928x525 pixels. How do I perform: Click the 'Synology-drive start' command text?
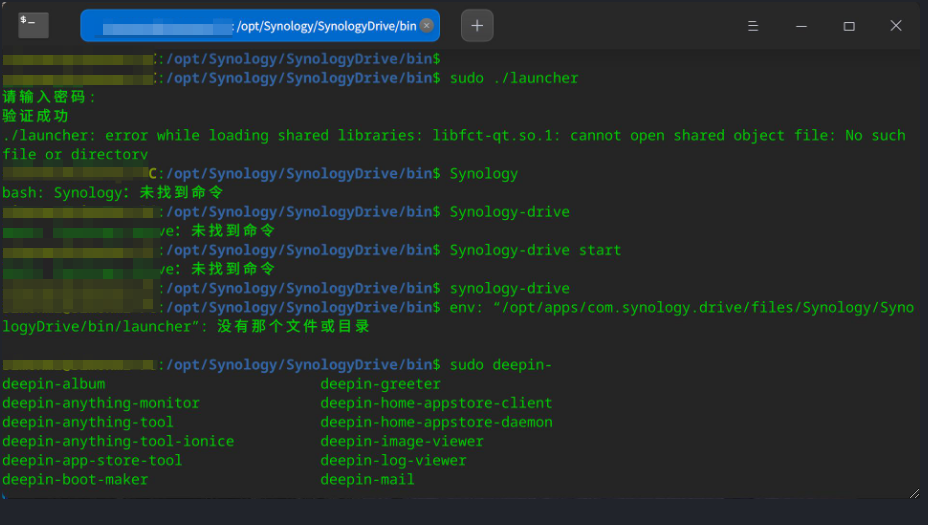pyautogui.click(x=535, y=250)
